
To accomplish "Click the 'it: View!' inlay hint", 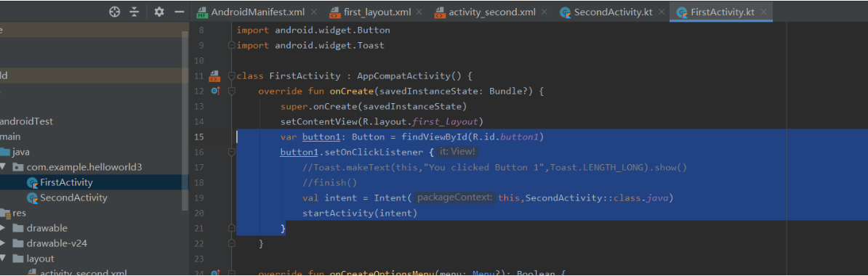I will tap(456, 152).
